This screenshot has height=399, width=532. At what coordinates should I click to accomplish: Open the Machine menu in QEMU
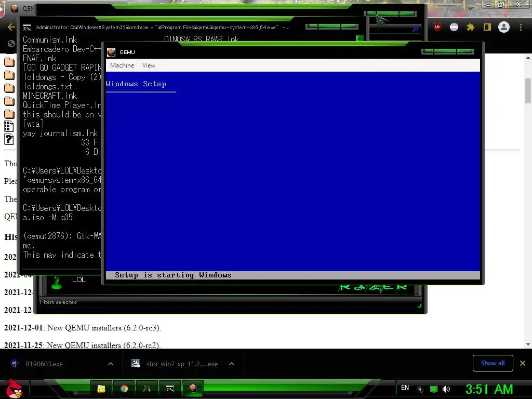coord(122,65)
